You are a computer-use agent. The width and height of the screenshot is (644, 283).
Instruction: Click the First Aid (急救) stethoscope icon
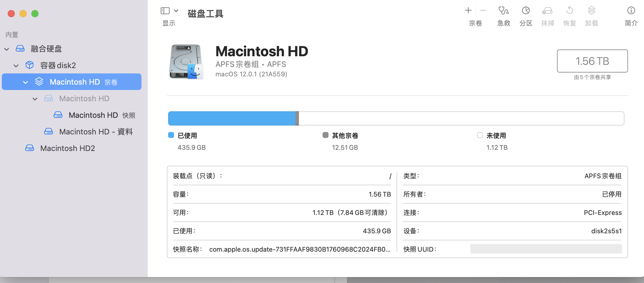(x=503, y=11)
